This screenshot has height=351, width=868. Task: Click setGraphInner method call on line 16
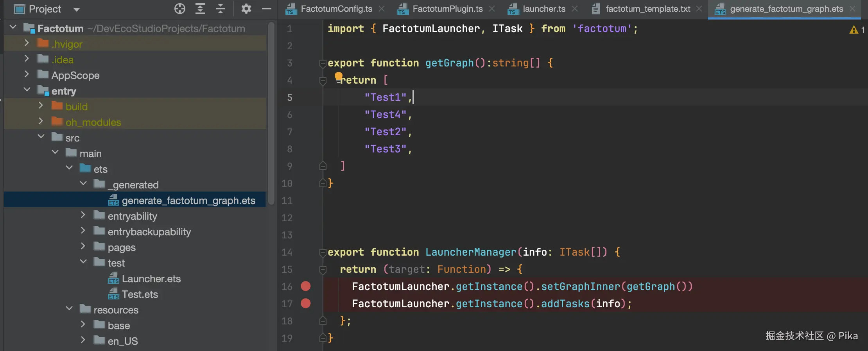pyautogui.click(x=581, y=287)
